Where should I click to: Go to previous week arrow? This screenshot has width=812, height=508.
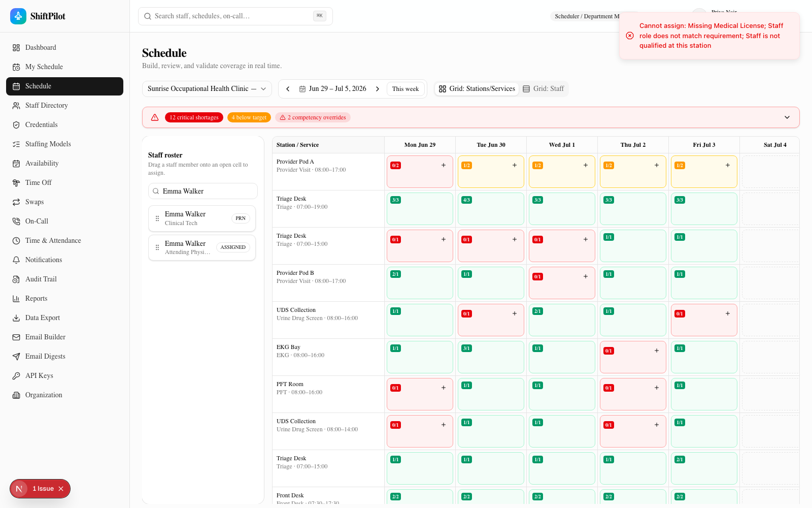(288, 89)
